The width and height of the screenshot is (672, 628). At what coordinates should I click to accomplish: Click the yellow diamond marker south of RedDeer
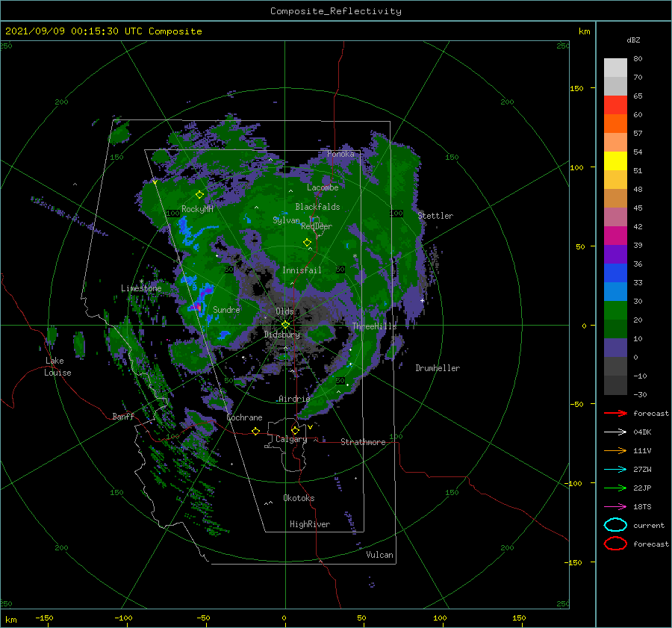307,243
